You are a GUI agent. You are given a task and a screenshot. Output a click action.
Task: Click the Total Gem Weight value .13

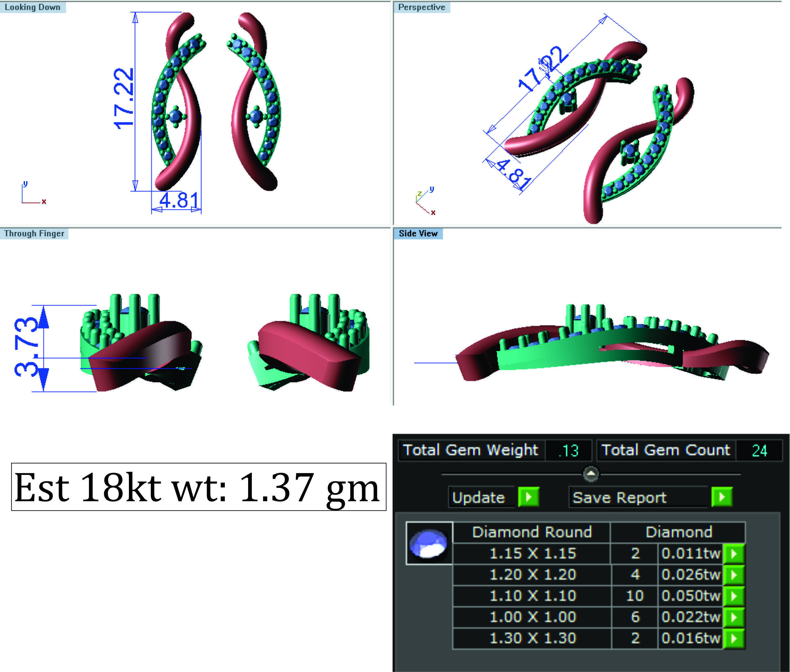pos(568,451)
